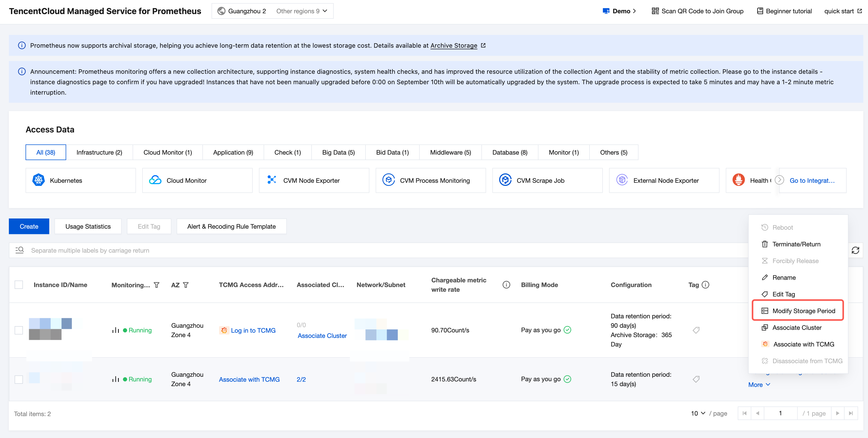Click the Monitoring column filter icon

point(157,285)
